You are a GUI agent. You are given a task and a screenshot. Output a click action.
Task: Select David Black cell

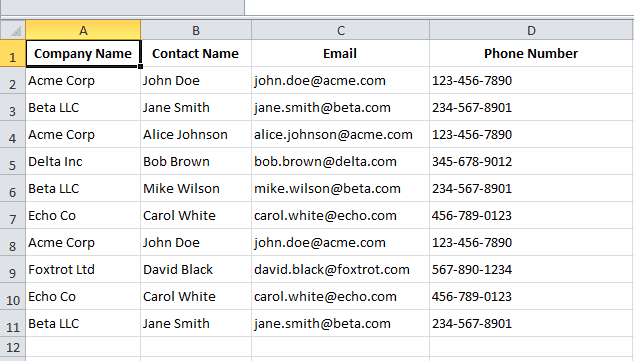196,270
